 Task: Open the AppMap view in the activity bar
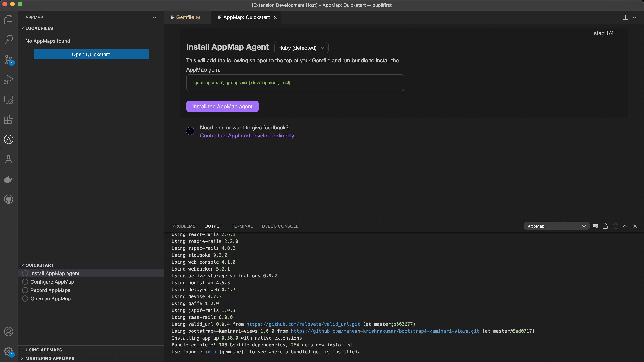click(8, 139)
